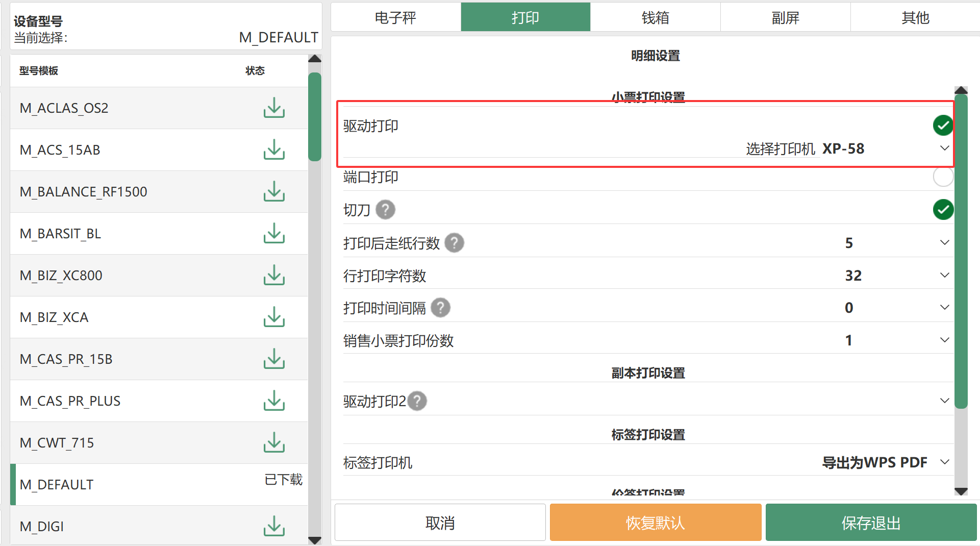980x546 pixels.
Task: Disable the 驱动打印 checkbox
Action: 943,126
